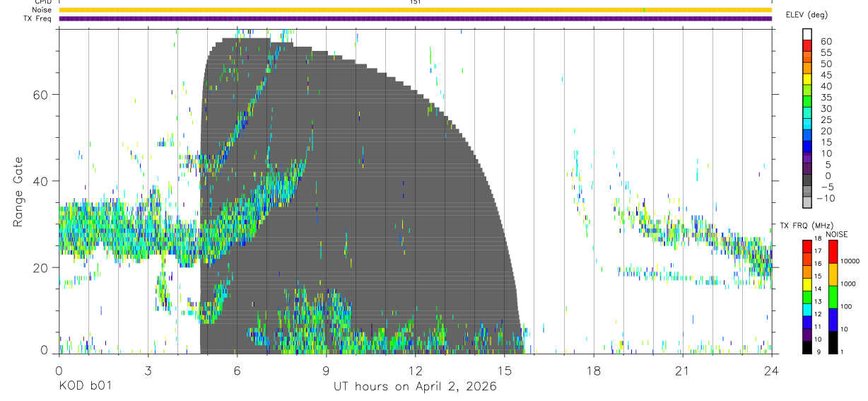
Task: Click the red segment of the NOISE color bar
Action: (x=833, y=252)
